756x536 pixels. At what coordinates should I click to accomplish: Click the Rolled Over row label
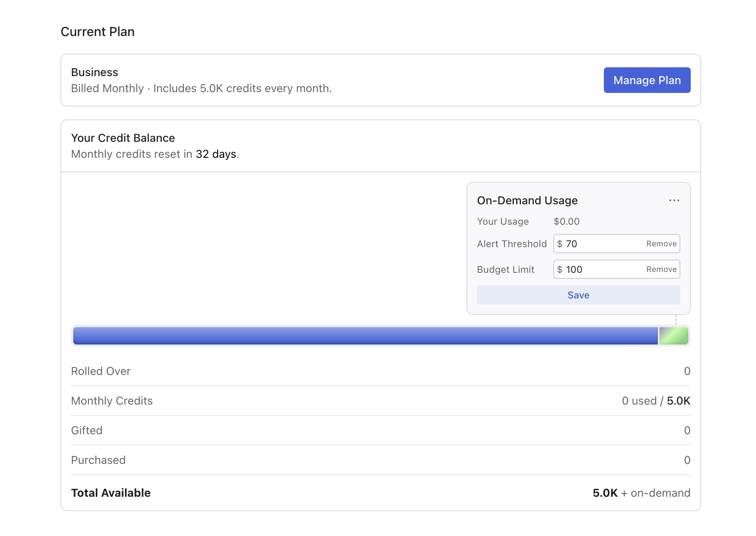(x=101, y=371)
